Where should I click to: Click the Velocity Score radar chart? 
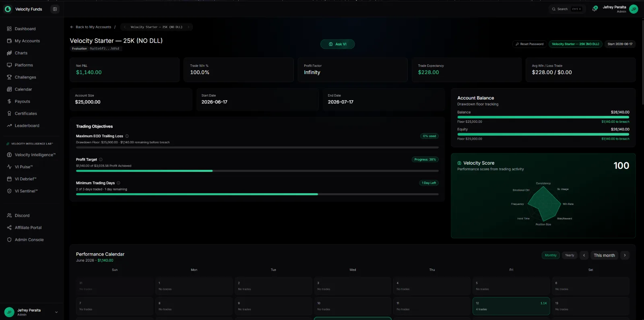[x=543, y=204]
